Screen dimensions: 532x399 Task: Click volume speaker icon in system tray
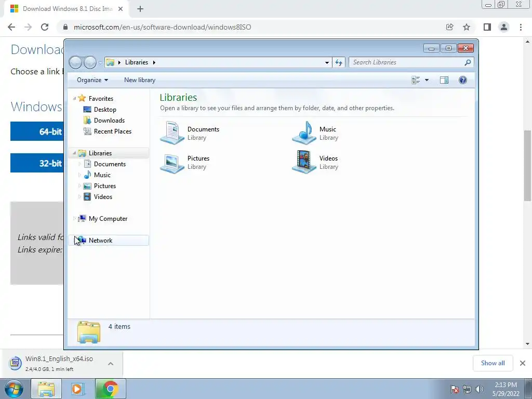[x=479, y=389]
